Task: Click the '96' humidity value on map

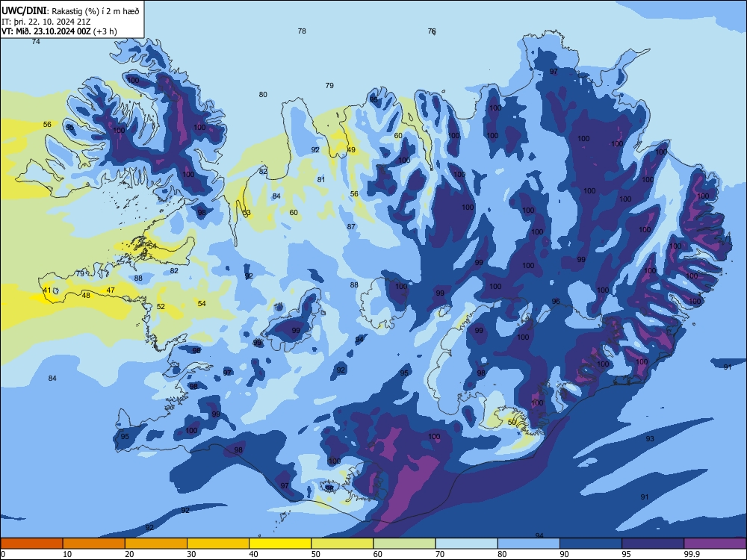Action: (x=556, y=301)
